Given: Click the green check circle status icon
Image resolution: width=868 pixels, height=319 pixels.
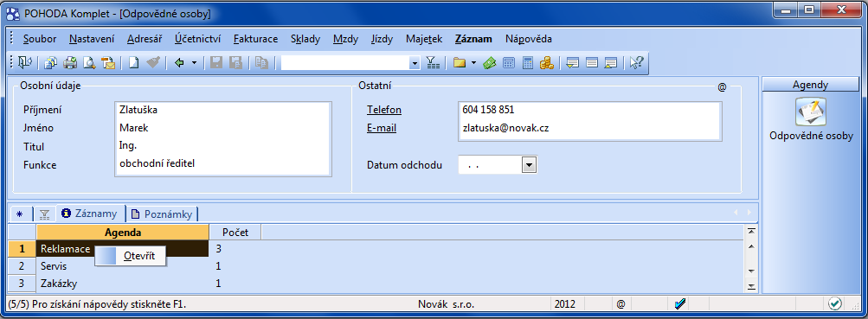Looking at the screenshot, I should tap(834, 303).
